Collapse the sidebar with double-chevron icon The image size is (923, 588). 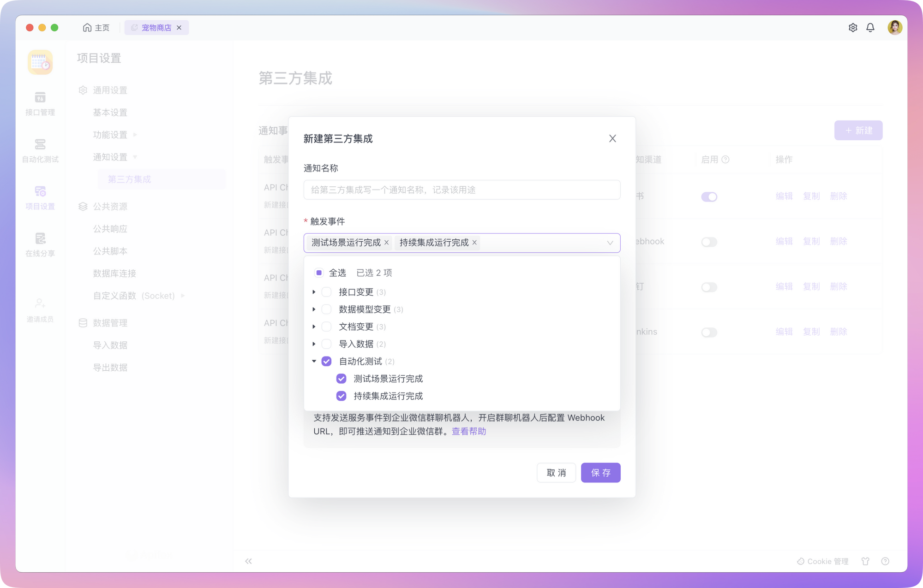248,561
